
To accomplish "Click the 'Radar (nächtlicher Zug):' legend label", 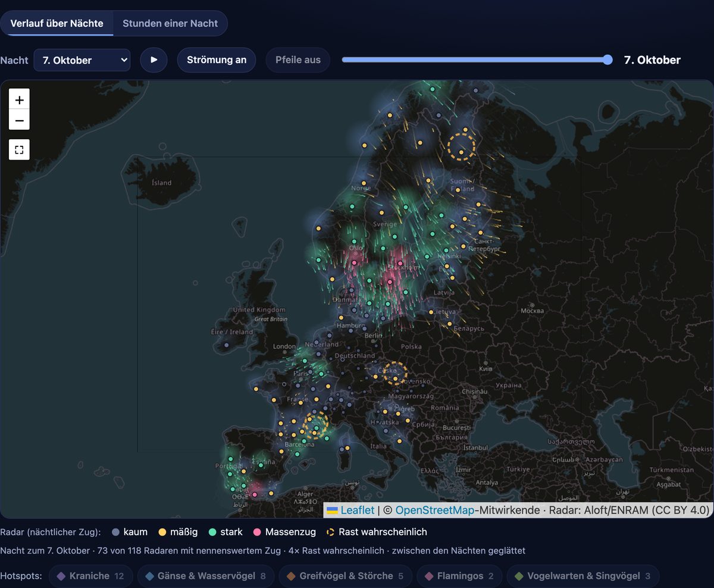I will tap(51, 532).
